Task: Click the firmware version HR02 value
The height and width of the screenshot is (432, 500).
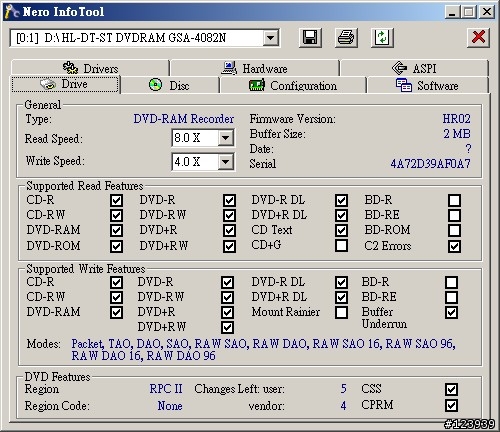Action: [x=456, y=119]
